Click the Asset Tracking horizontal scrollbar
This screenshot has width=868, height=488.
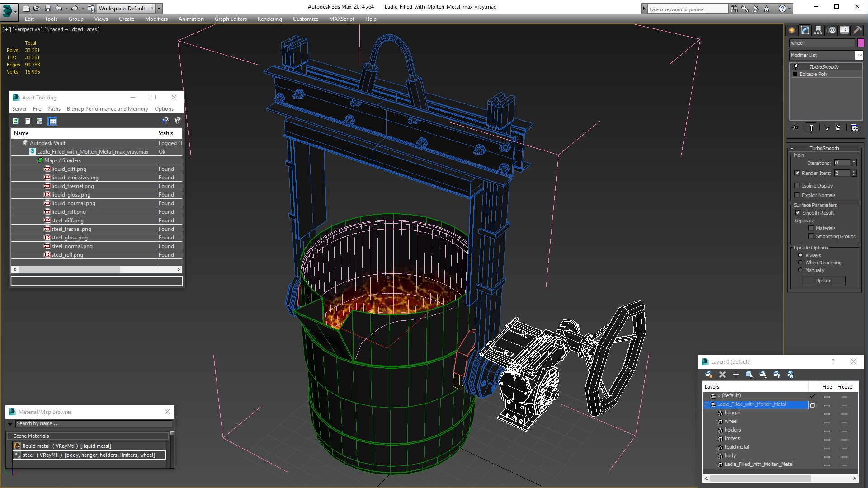(x=97, y=269)
